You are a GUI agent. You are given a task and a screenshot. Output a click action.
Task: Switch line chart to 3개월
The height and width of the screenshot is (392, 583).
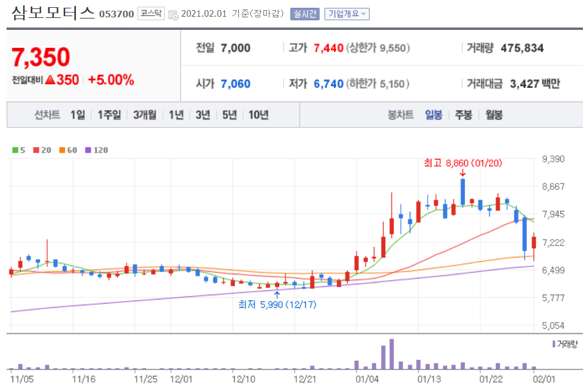[x=145, y=115]
